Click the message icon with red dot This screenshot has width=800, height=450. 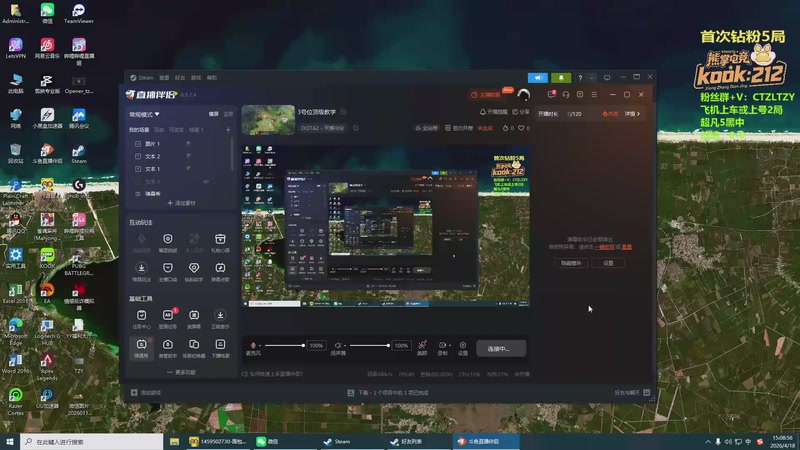552,94
